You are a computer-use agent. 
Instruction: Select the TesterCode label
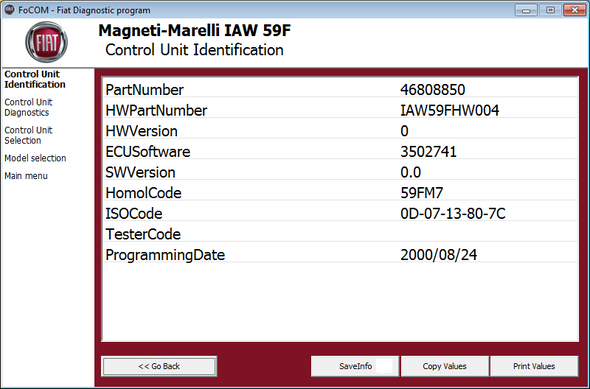tap(143, 235)
